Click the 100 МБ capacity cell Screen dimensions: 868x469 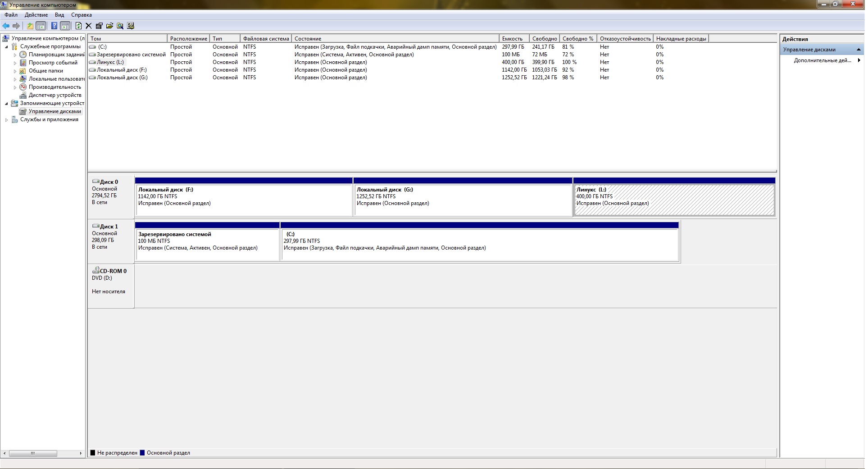pos(511,55)
